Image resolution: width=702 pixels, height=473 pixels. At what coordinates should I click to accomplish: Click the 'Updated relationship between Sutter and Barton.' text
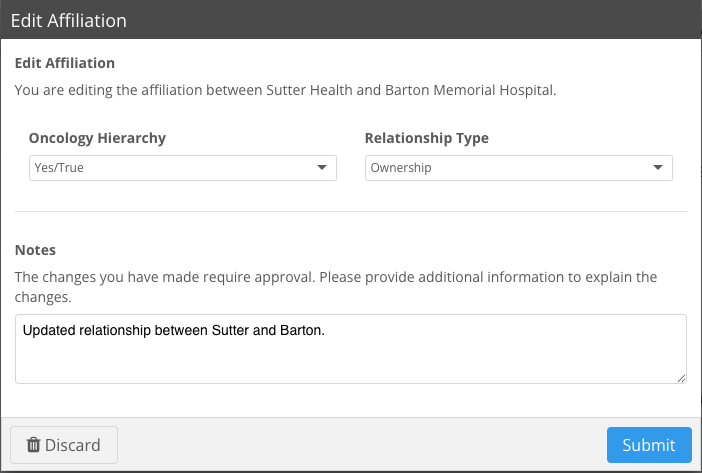coord(174,330)
